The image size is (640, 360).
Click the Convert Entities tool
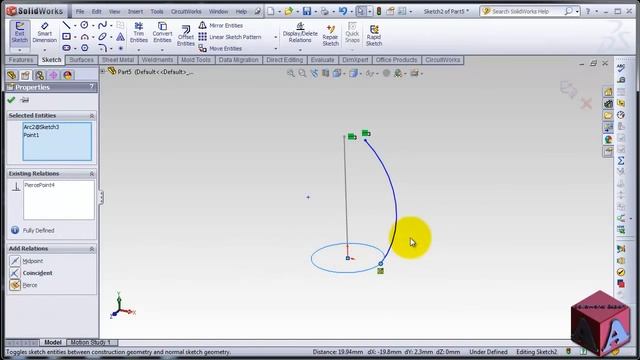pyautogui.click(x=162, y=32)
